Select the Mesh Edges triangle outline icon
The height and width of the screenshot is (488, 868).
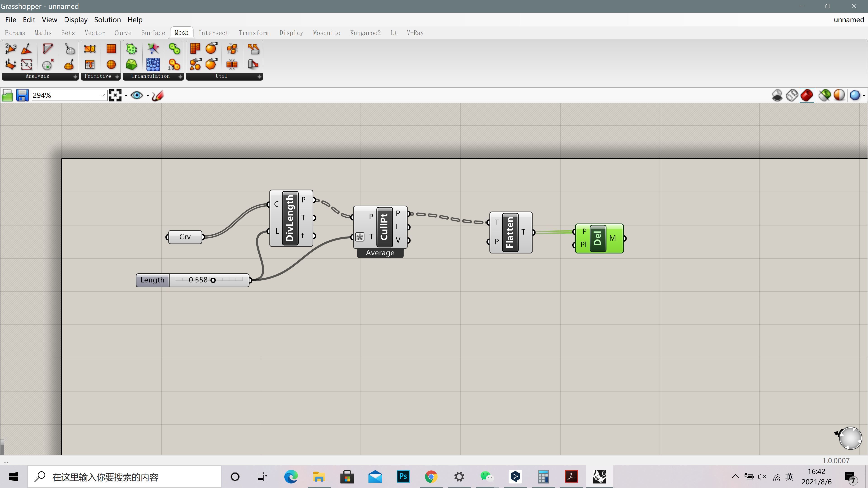click(x=47, y=49)
